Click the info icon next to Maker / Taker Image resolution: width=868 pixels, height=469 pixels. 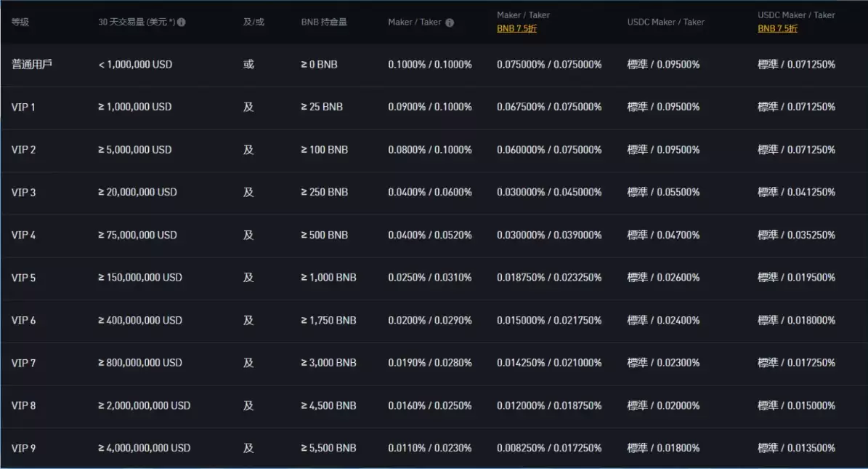point(450,23)
